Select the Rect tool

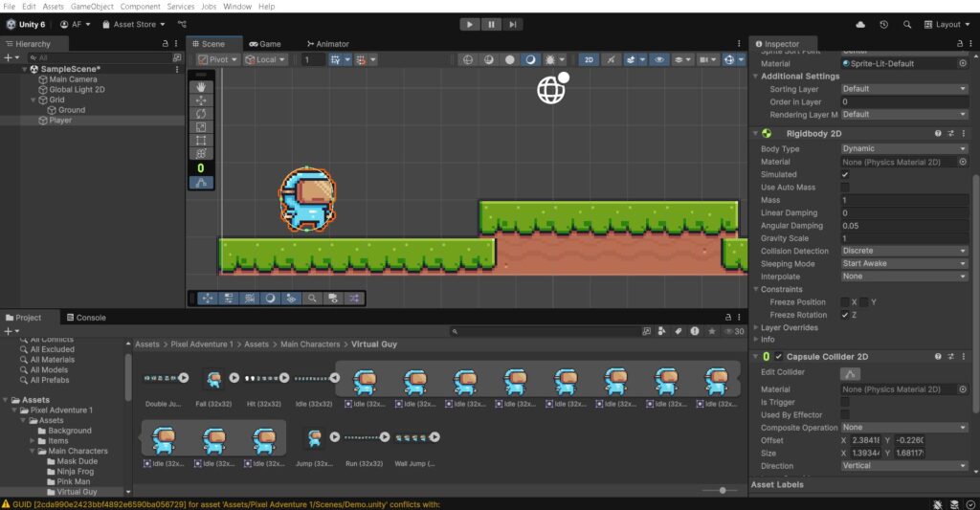pos(201,140)
